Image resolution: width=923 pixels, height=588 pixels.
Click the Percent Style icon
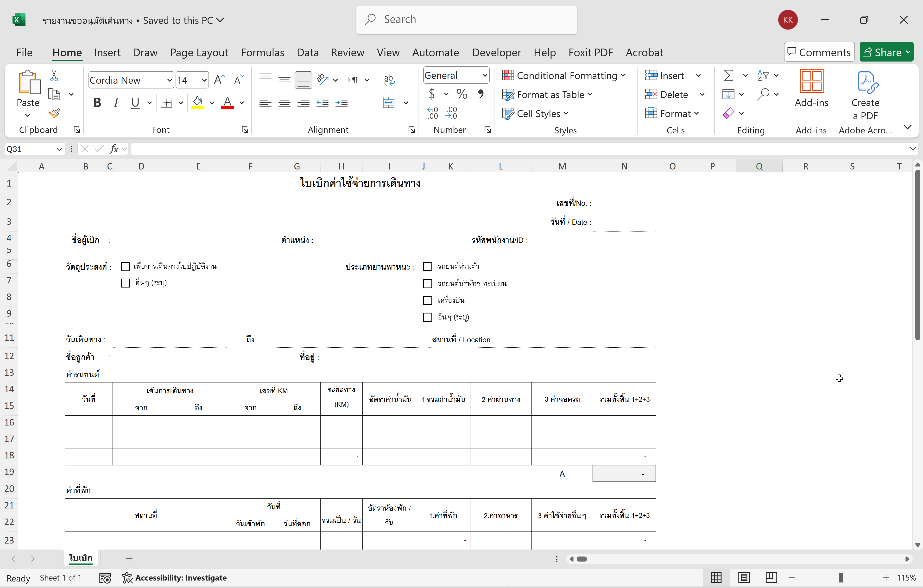pos(462,94)
